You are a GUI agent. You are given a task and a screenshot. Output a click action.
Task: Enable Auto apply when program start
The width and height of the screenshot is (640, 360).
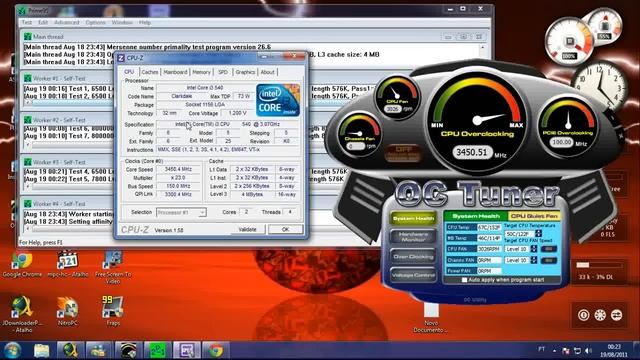464,280
